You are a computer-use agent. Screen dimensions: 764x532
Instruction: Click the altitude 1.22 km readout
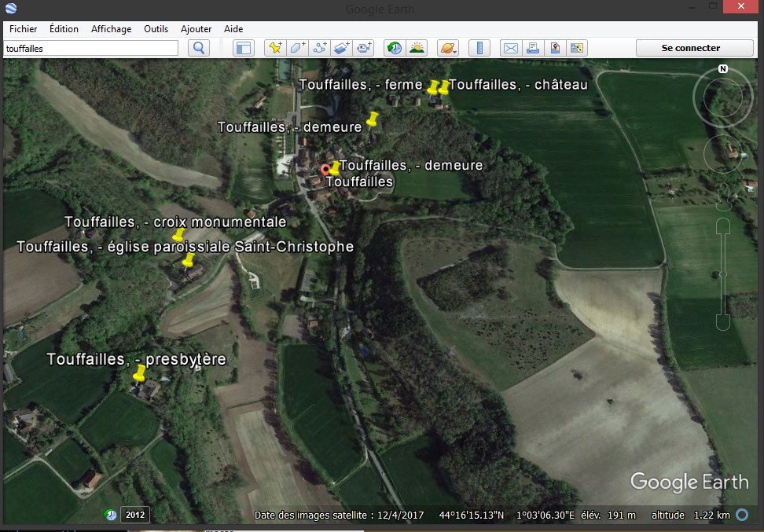coord(690,515)
